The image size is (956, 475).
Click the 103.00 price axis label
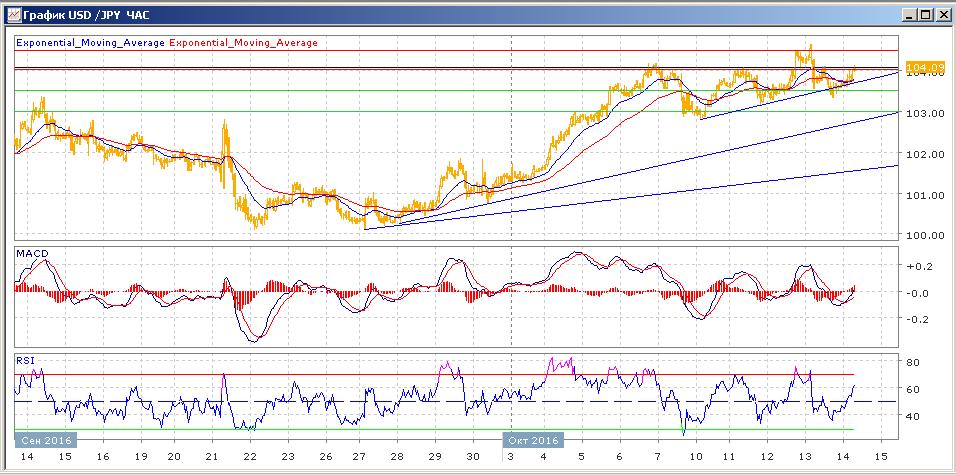[924, 113]
